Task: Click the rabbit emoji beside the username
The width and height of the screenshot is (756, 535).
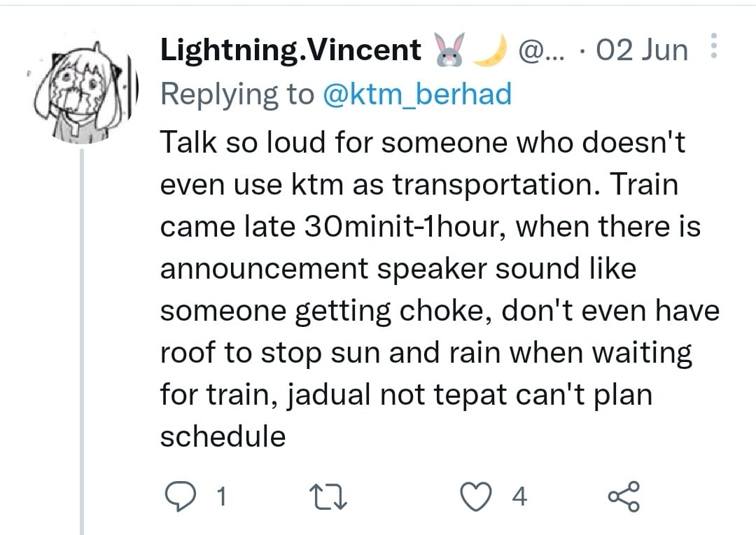Action: pyautogui.click(x=449, y=49)
